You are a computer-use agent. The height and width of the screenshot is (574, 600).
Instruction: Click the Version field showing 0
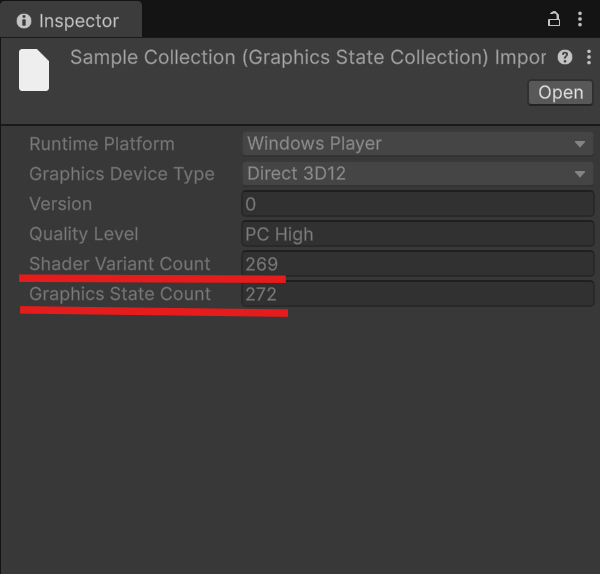click(417, 204)
